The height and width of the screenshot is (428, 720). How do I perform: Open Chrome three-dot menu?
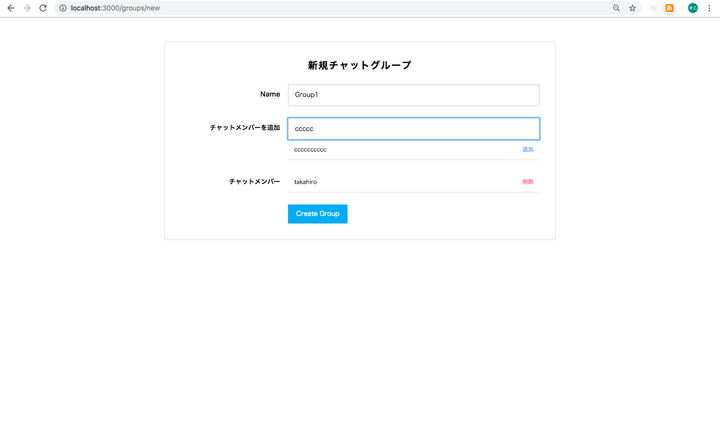[709, 8]
